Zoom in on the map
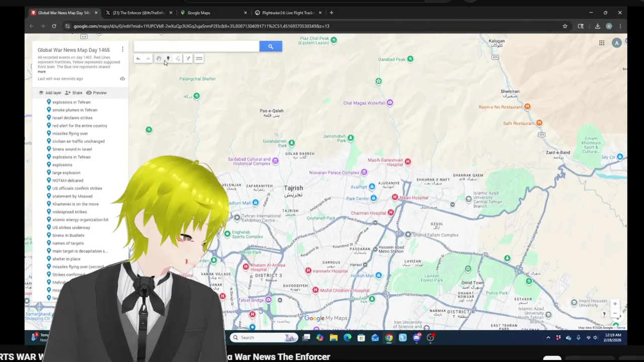The height and width of the screenshot is (362, 644). (615, 304)
